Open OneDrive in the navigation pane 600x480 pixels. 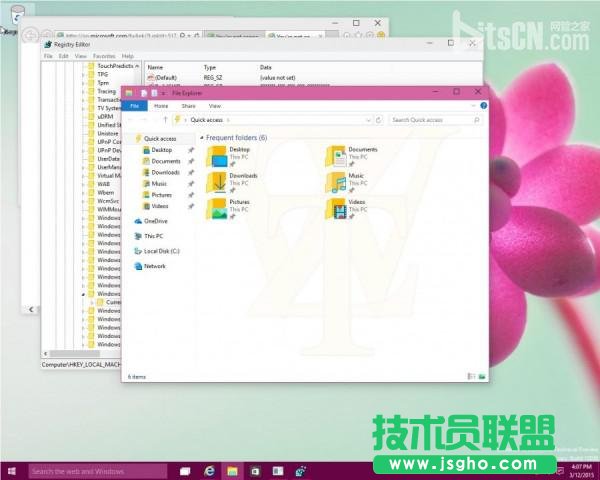[x=155, y=221]
